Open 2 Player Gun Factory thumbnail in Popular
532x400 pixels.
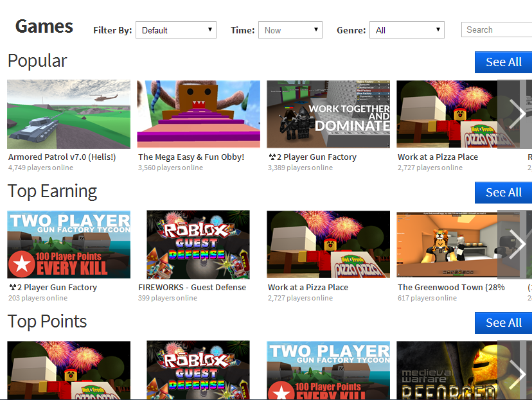coord(328,114)
